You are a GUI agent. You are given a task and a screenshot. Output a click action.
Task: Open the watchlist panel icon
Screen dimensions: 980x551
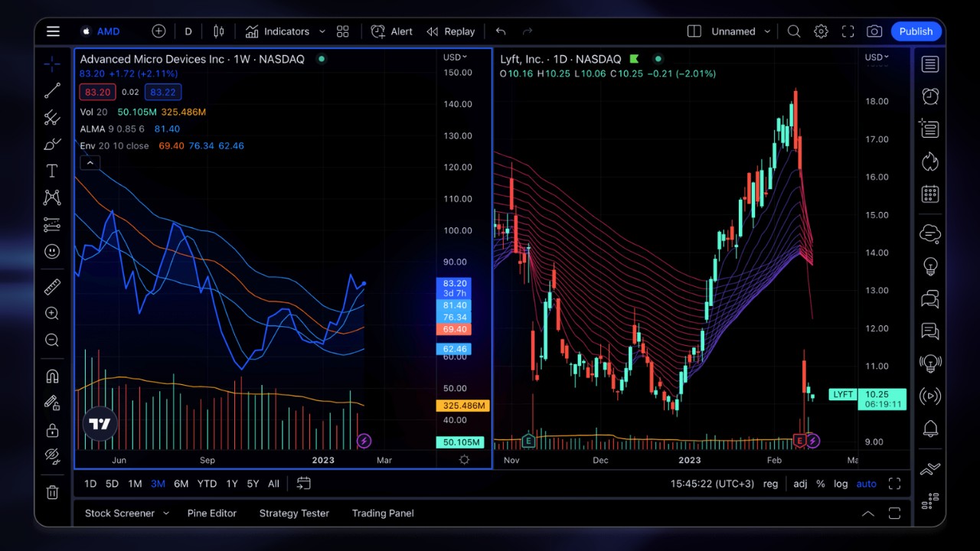[x=930, y=64]
